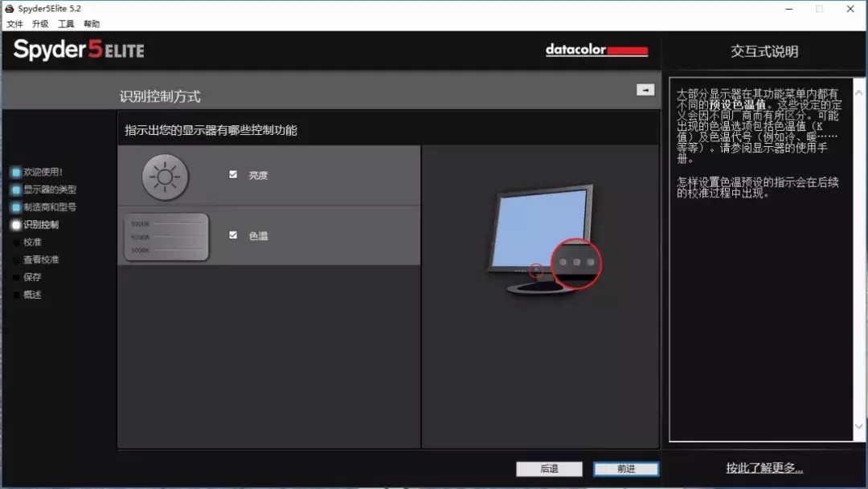Click the 识别控制方式 page title

160,96
